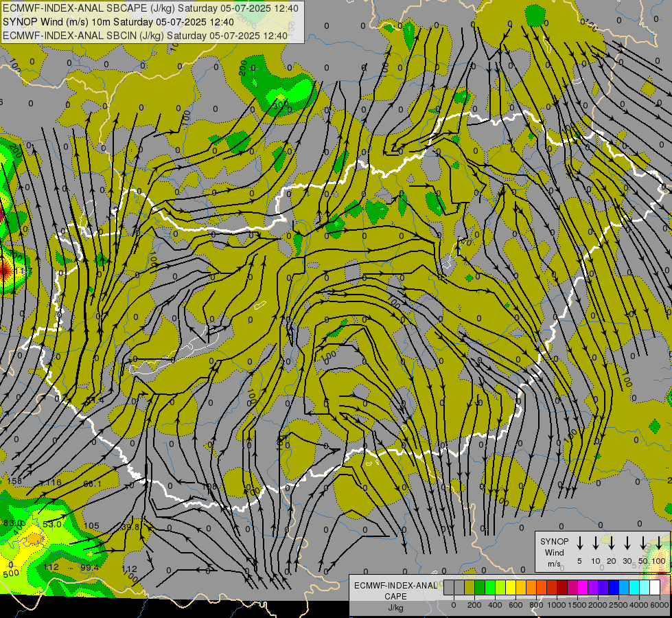This screenshot has width=672, height=618.
Task: Click the map value 116
Action: (x=53, y=483)
